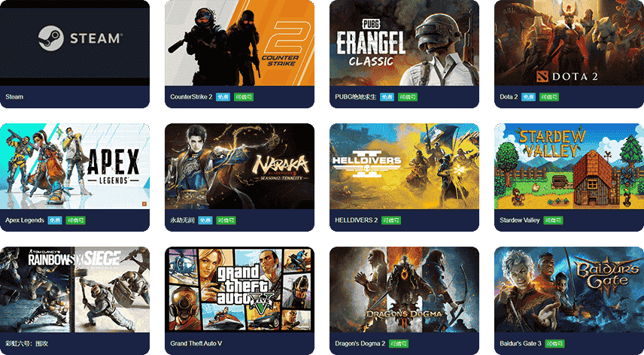
Task: Click the 永劫无间 title link
Action: [182, 220]
